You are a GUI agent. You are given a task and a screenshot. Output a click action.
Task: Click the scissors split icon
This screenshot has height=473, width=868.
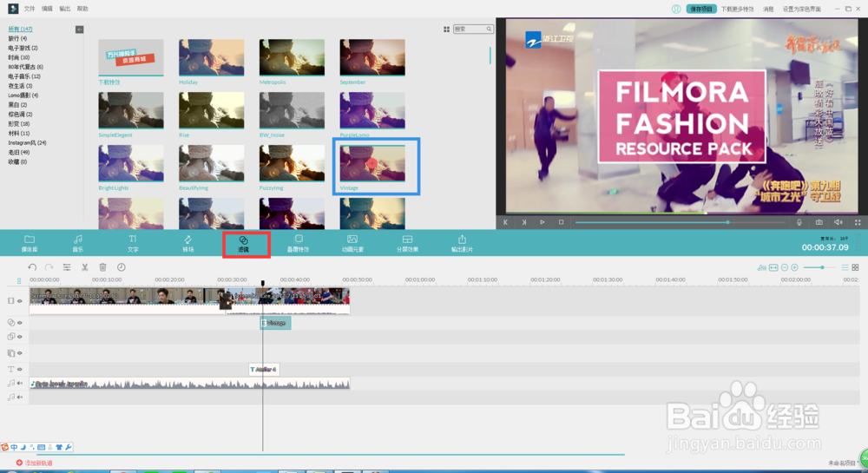[85, 267]
